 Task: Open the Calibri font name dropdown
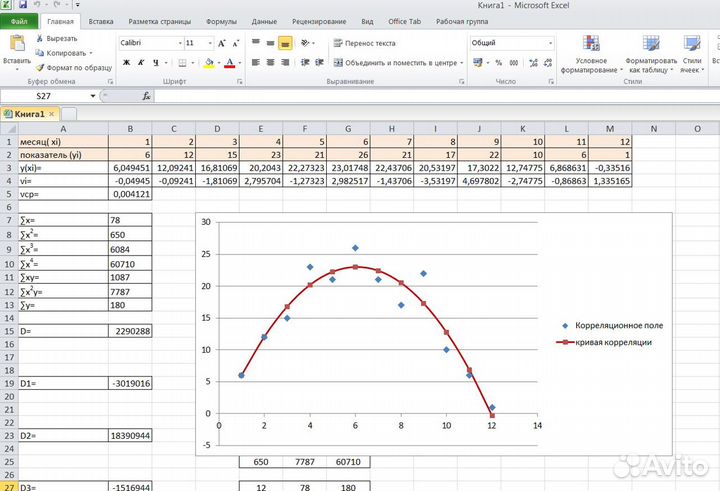(180, 43)
